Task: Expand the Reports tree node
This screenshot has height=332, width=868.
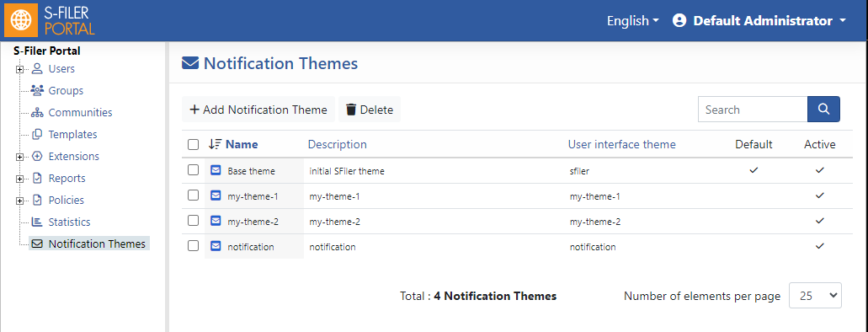Action: point(20,179)
